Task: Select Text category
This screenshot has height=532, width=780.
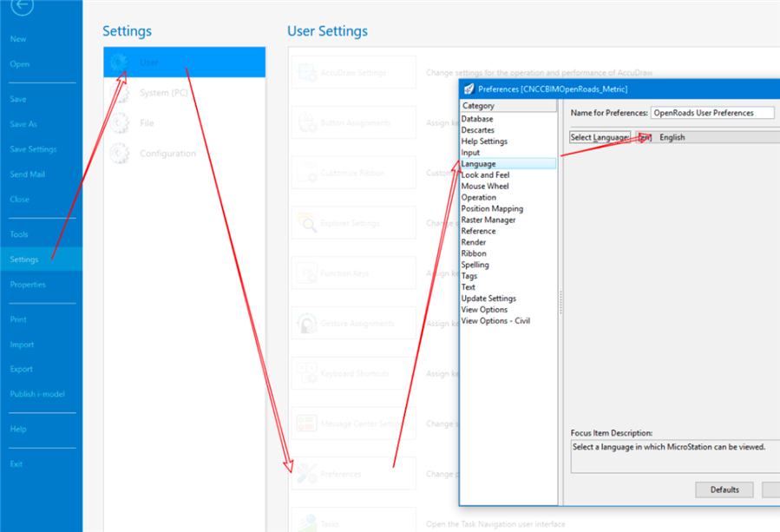Action: tap(468, 287)
